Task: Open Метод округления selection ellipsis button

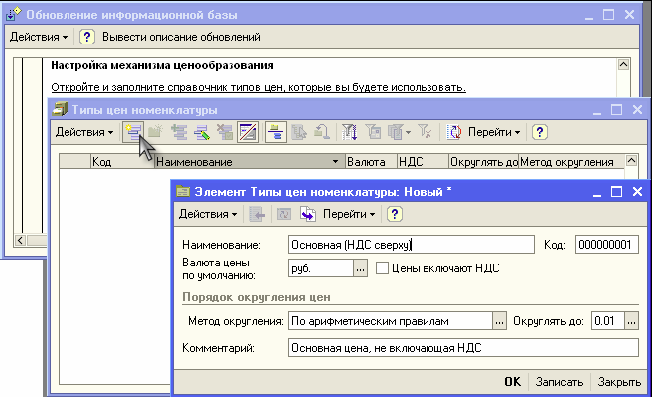Action: pos(499,321)
